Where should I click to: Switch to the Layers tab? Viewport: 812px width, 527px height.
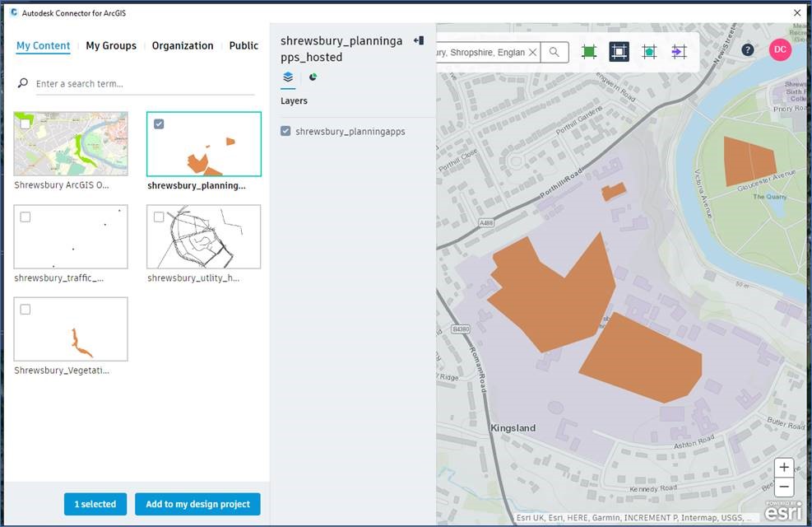pos(288,77)
